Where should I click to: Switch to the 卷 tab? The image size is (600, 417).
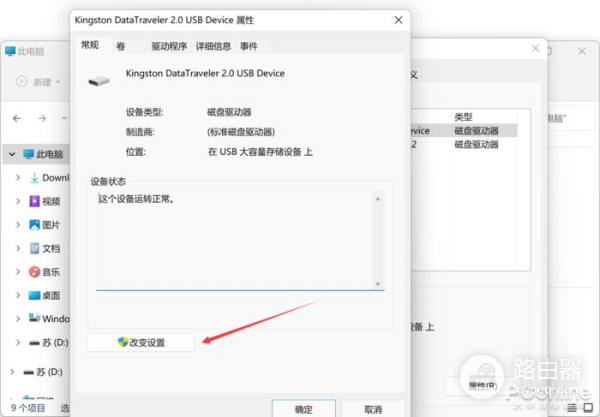(x=121, y=46)
